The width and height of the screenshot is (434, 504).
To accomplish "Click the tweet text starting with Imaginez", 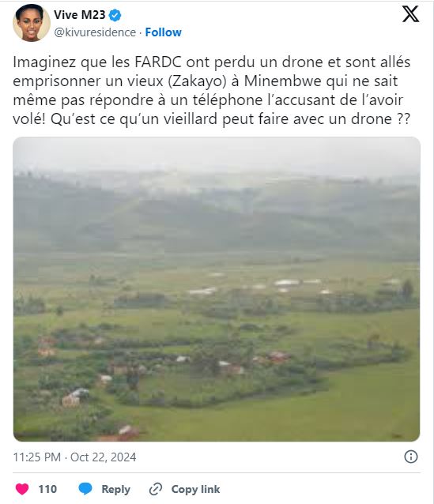I will click(x=212, y=91).
